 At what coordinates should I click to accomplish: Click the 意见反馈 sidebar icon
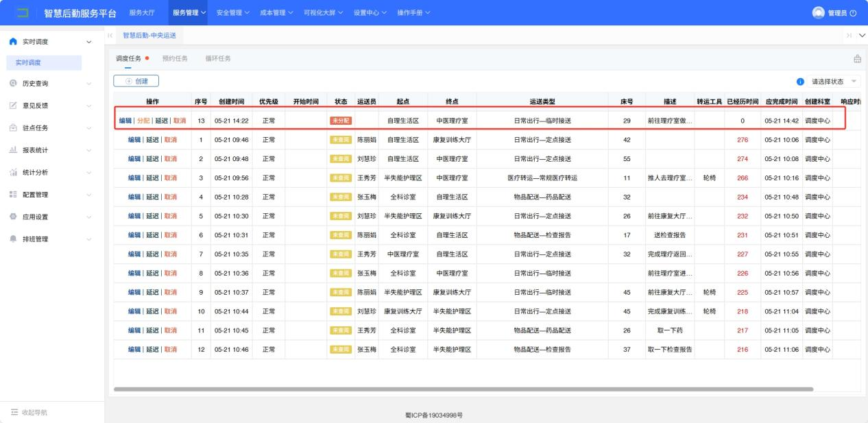13,106
